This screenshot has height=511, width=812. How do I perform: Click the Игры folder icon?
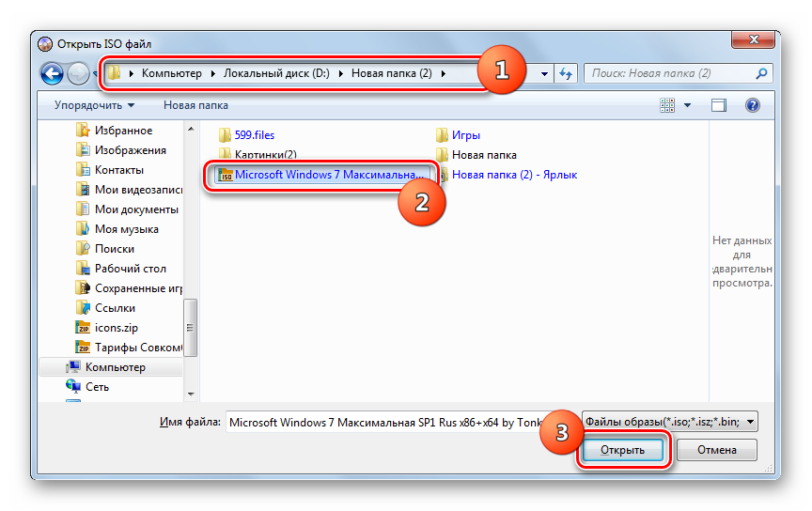[x=442, y=135]
